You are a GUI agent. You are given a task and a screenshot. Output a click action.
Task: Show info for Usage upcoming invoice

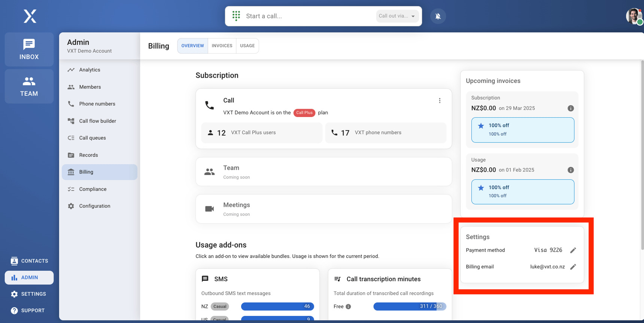point(570,170)
